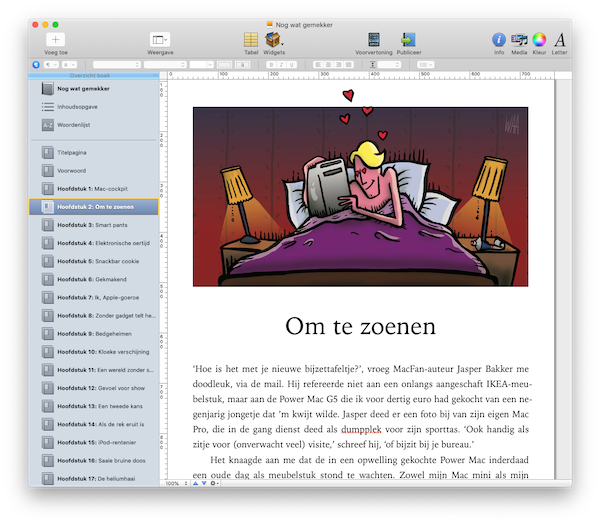Open the Letter fonts panel
Screen dimensions: 600x524
pyautogui.click(x=559, y=39)
